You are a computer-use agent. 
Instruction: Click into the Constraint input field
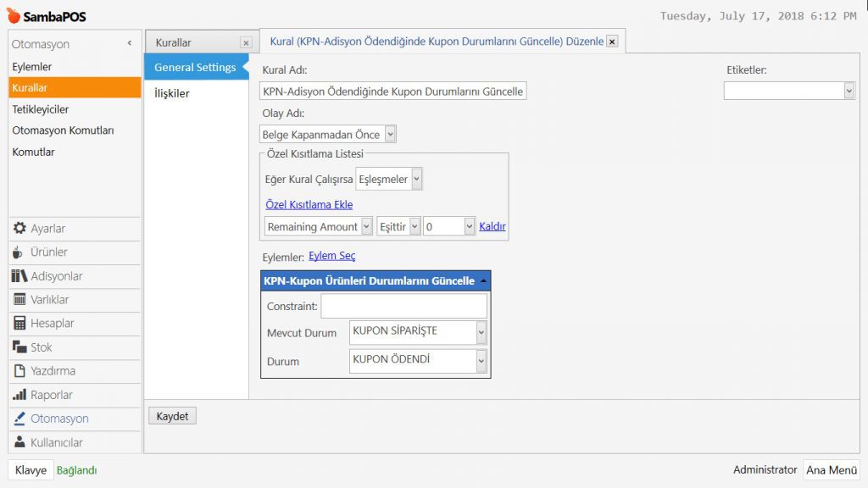pos(403,306)
